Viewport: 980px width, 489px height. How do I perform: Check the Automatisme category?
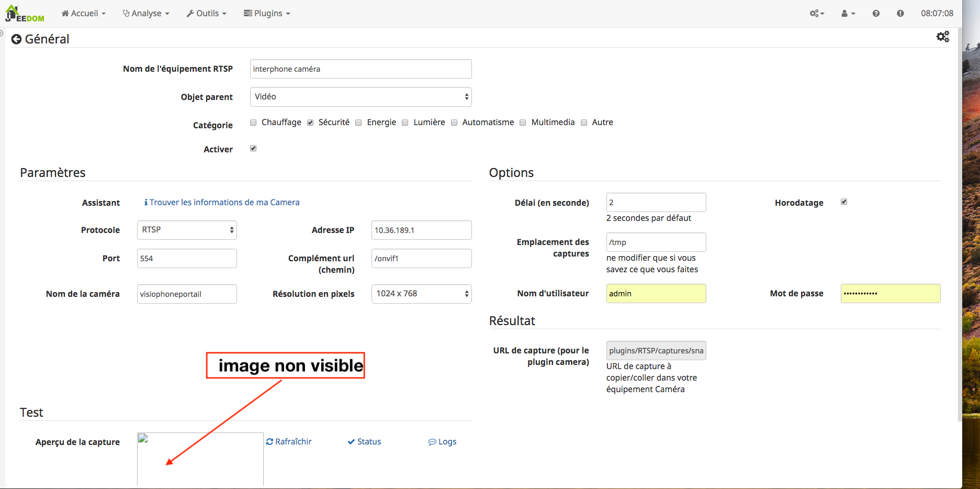[454, 123]
